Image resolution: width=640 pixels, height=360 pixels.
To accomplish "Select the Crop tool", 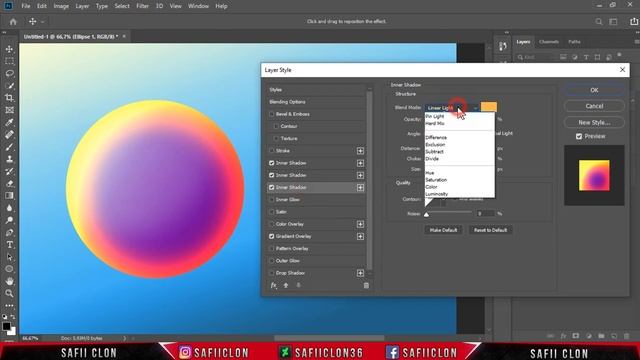I will [9, 98].
